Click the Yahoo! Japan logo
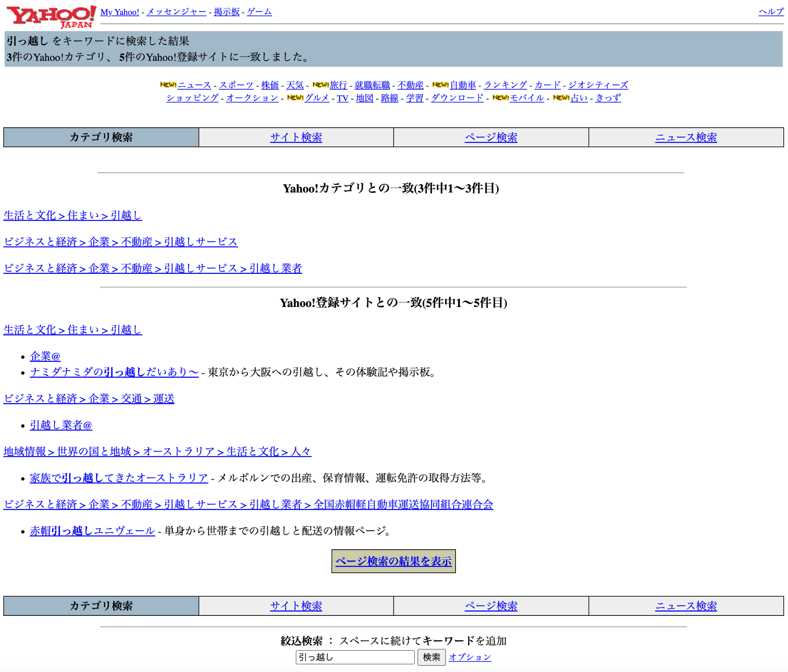The image size is (788, 672). [x=51, y=16]
